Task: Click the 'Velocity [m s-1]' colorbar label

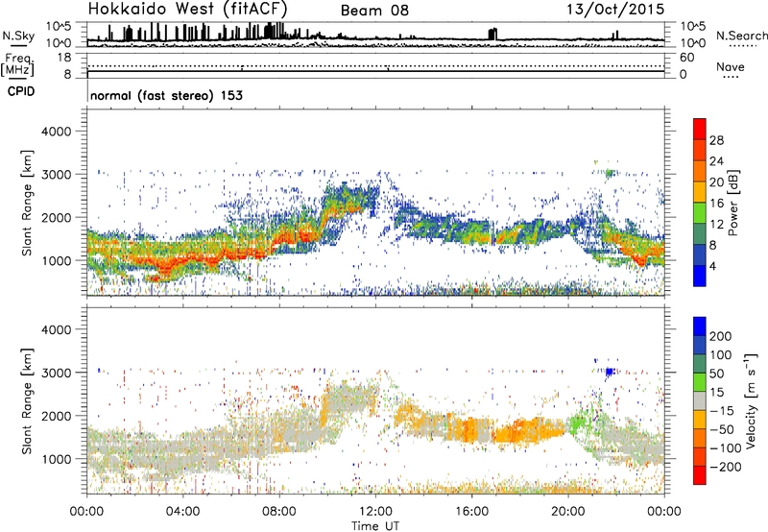Action: (752, 400)
